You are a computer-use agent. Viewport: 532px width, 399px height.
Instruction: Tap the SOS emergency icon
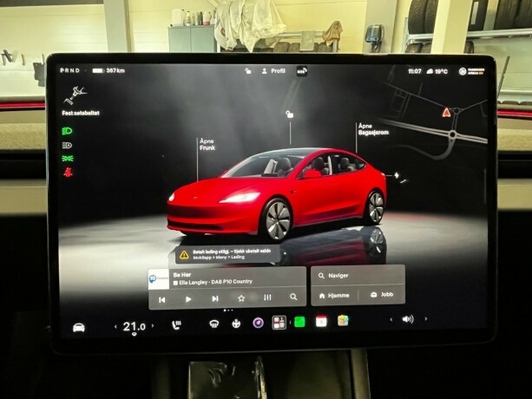302,71
